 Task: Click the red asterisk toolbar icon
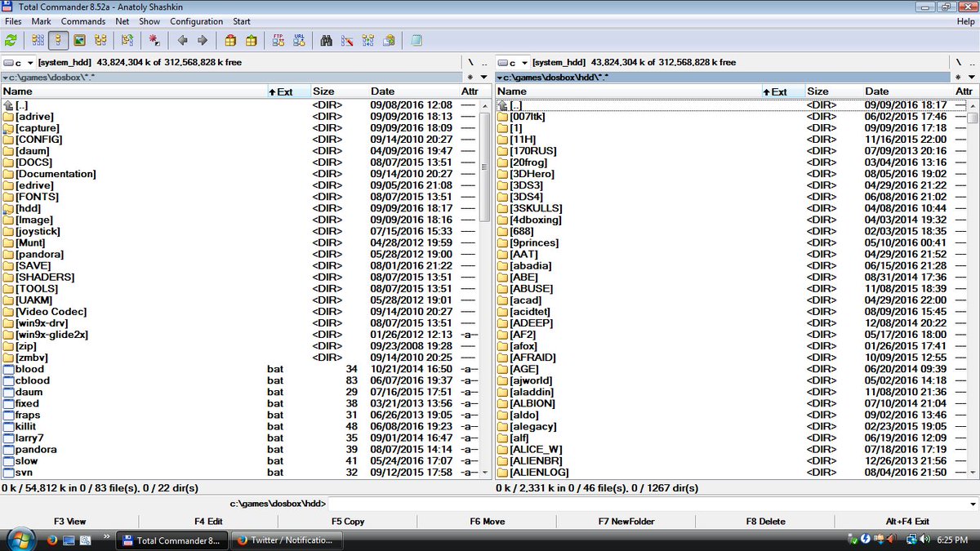pyautogui.click(x=154, y=40)
